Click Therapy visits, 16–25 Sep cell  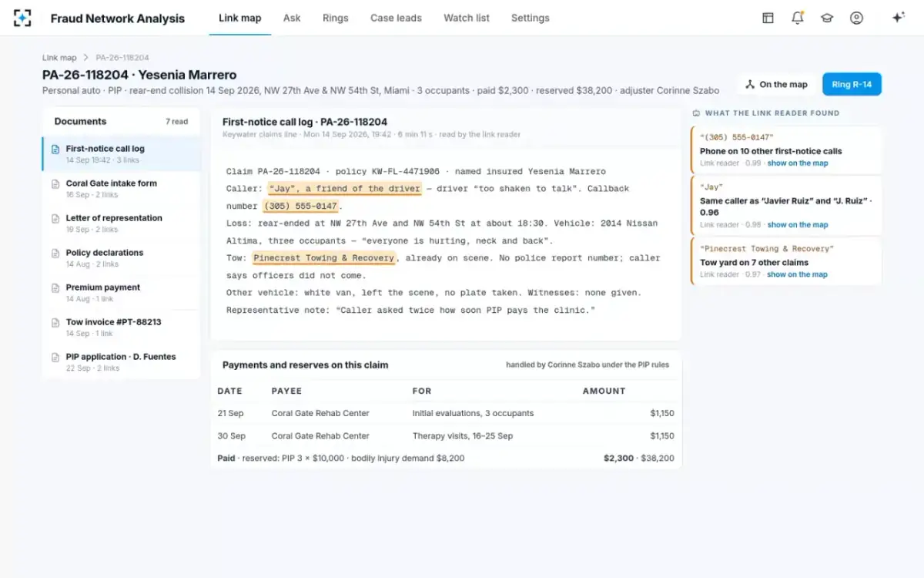(x=462, y=435)
